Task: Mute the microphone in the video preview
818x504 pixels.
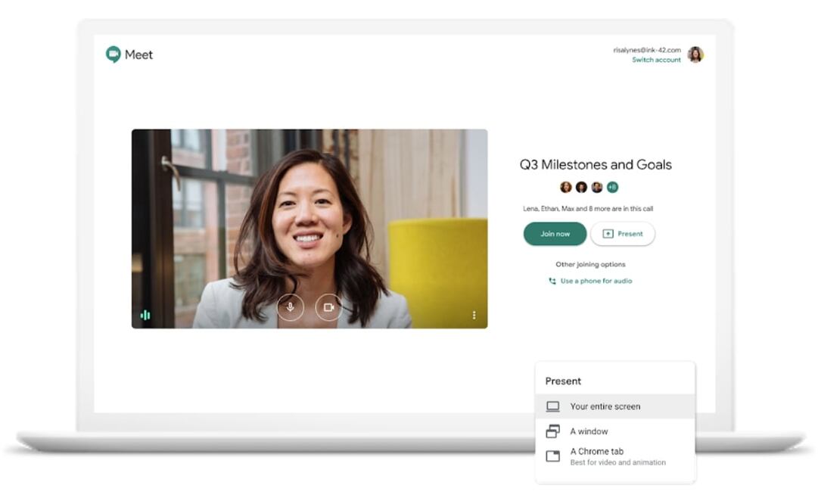Action: (290, 308)
